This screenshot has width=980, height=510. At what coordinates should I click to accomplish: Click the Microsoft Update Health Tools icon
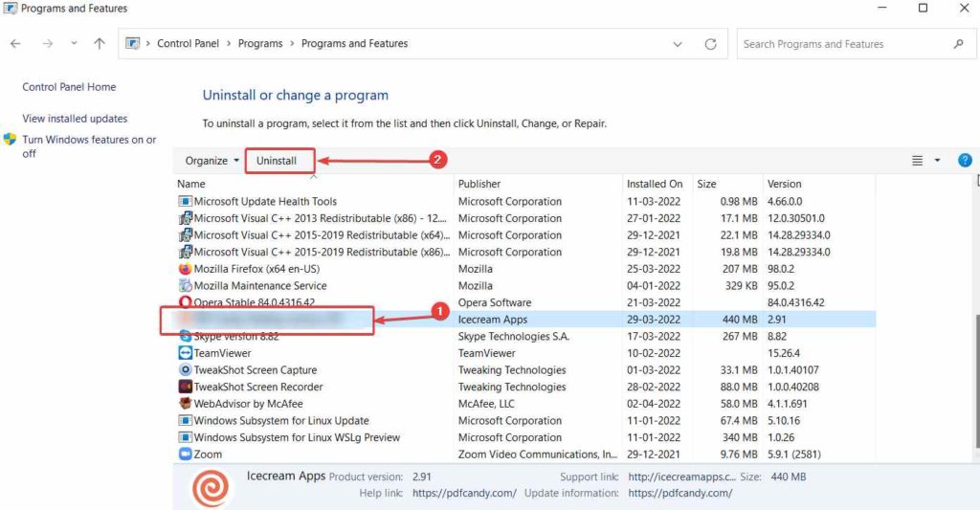click(185, 201)
